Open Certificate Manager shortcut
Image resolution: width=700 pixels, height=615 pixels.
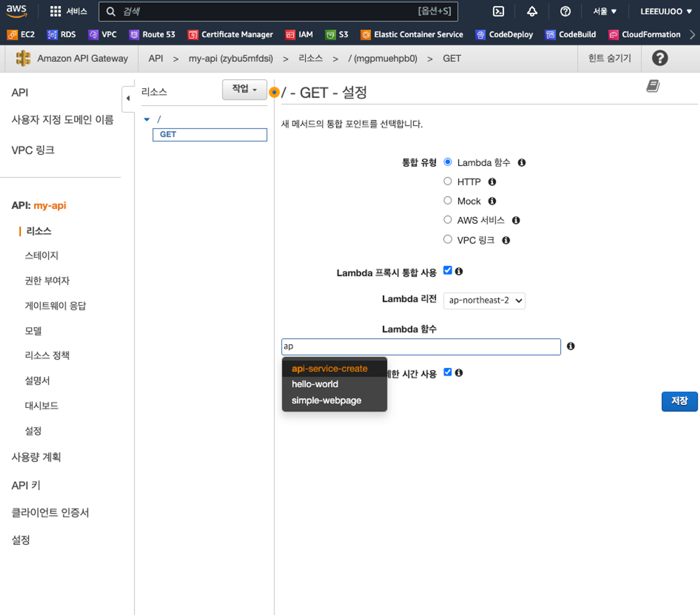tap(230, 34)
